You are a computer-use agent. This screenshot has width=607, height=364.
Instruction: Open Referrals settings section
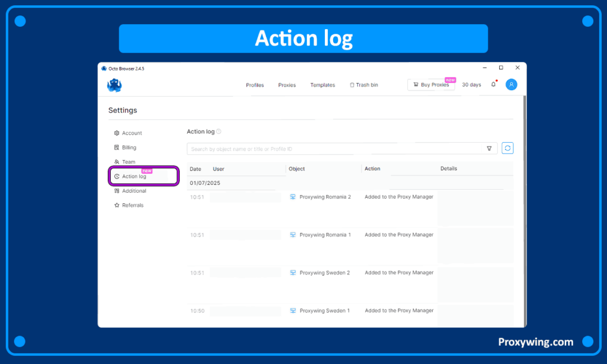pos(132,205)
